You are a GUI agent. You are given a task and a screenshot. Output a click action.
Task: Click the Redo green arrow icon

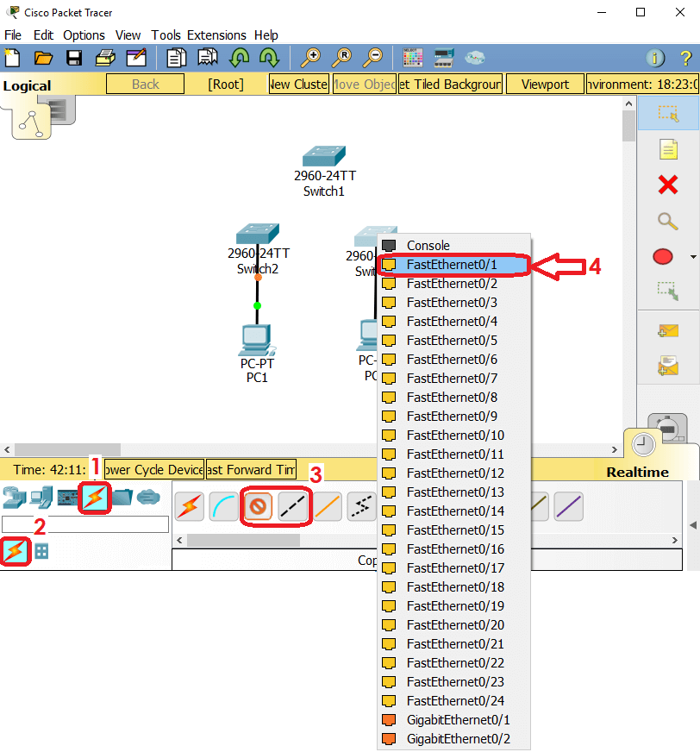point(270,58)
